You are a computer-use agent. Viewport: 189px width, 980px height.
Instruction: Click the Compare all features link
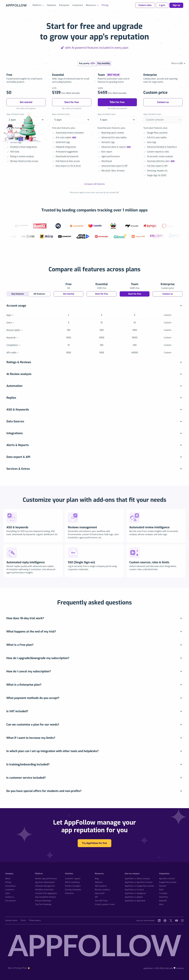(94, 184)
